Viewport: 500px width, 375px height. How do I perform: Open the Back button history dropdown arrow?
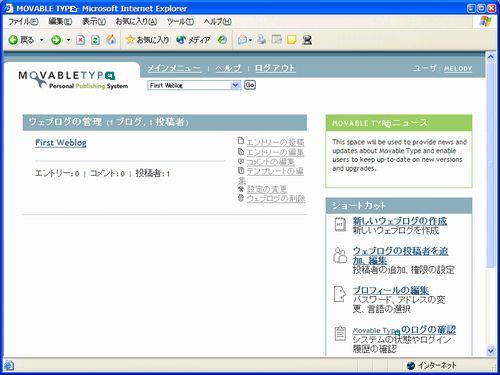(42, 40)
